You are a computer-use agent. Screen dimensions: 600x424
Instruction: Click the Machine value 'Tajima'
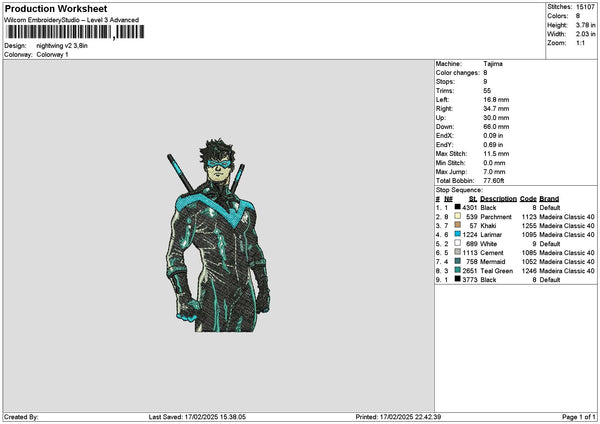[x=493, y=64]
